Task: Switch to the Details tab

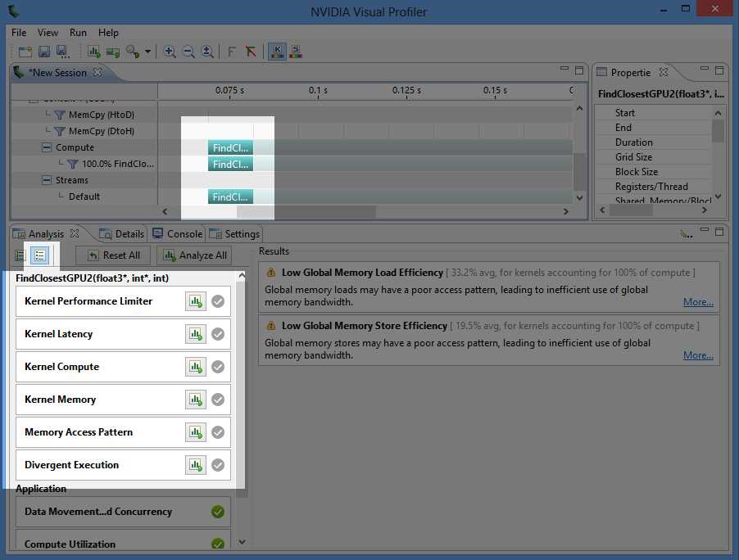Action: [122, 234]
